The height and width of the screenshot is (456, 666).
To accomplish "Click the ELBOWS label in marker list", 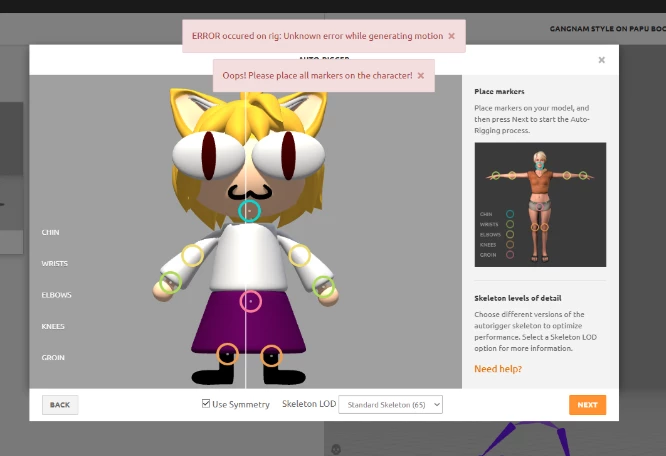I will coord(56,295).
